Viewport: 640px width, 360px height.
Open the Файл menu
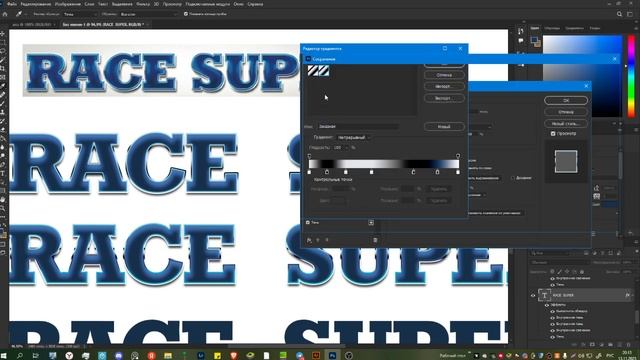point(12,4)
